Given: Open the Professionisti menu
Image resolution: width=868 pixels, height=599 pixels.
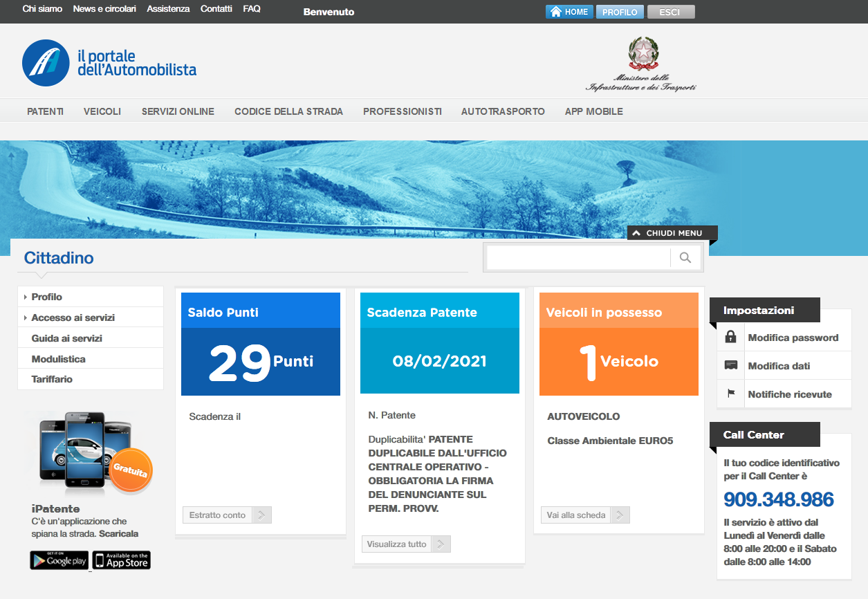Looking at the screenshot, I should point(403,111).
